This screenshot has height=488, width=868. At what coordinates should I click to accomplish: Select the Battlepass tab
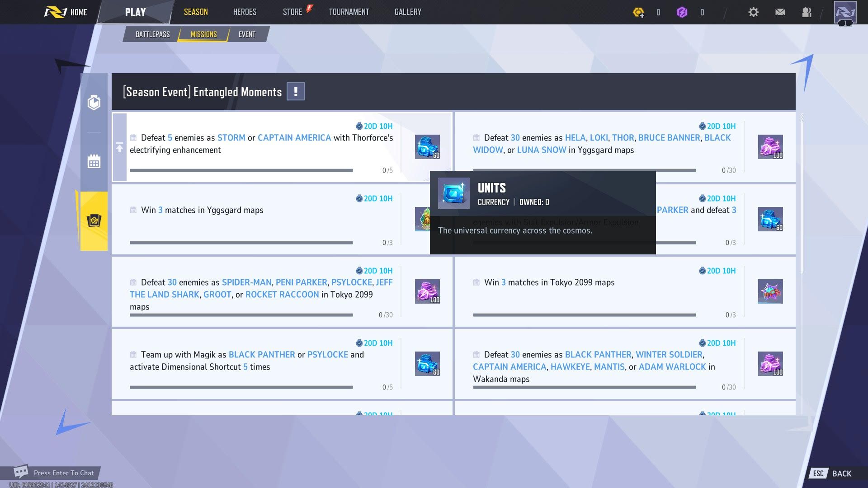[x=152, y=34]
